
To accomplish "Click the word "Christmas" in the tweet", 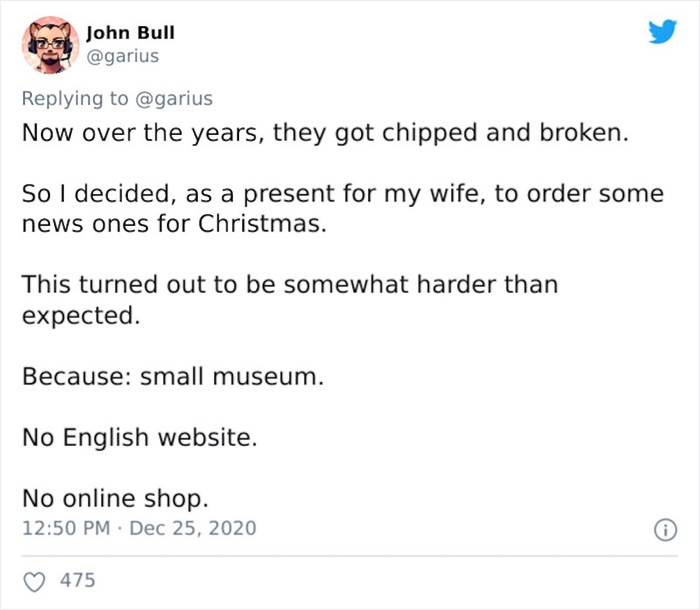I will 262,223.
